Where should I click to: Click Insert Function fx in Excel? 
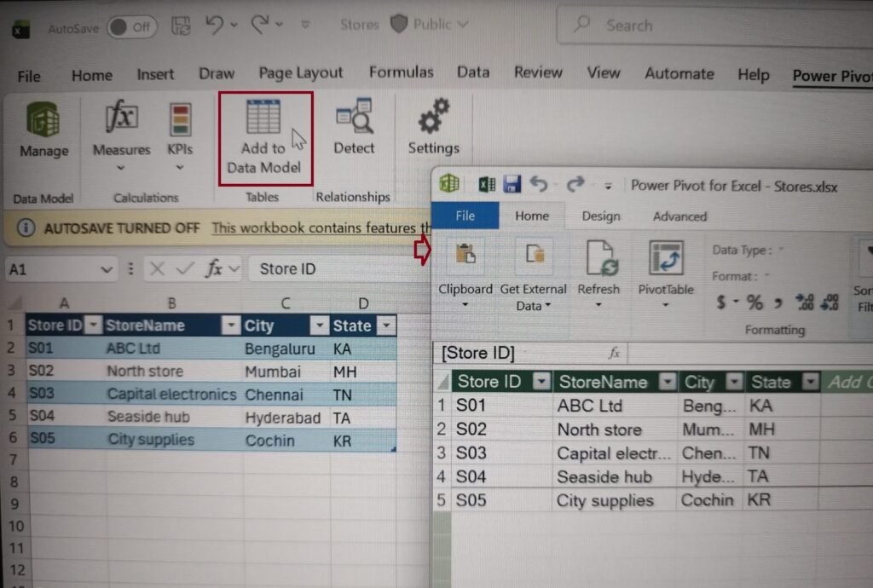(x=214, y=268)
